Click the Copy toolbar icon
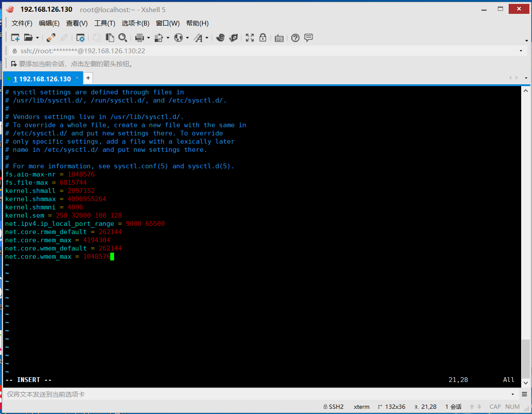532x414 pixels. tap(97, 38)
